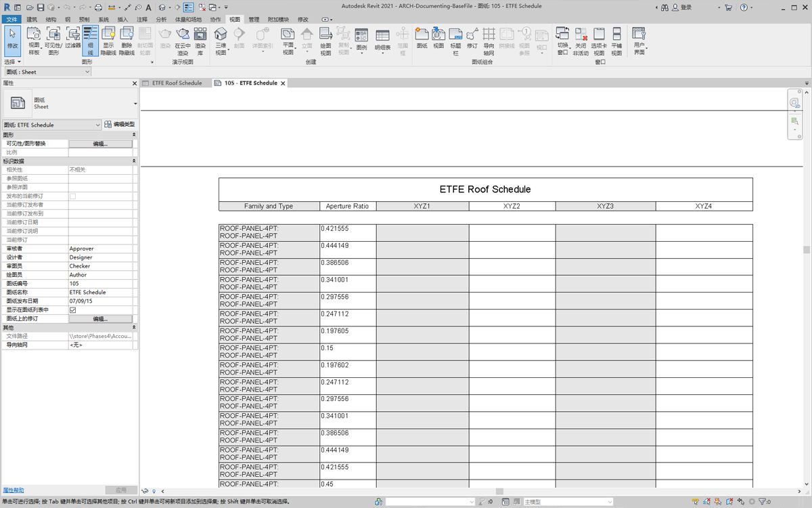812x508 pixels.
Task: Close the 105 - ETFE Schedule tab
Action: coord(284,83)
